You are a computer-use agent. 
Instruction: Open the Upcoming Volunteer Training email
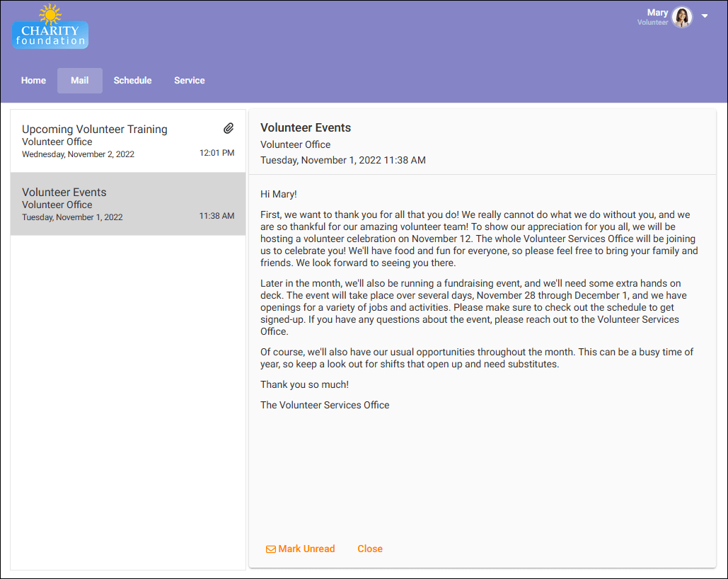95,130
